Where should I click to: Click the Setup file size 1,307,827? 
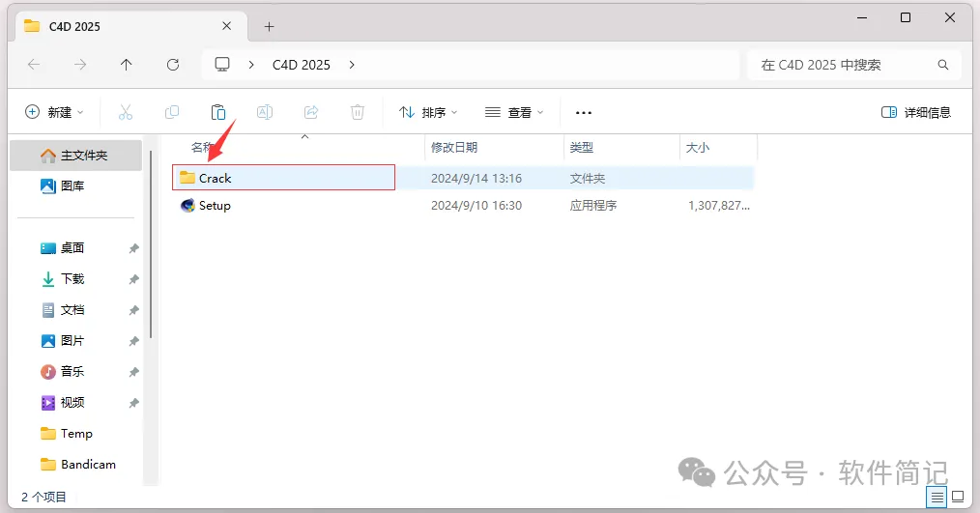719,206
